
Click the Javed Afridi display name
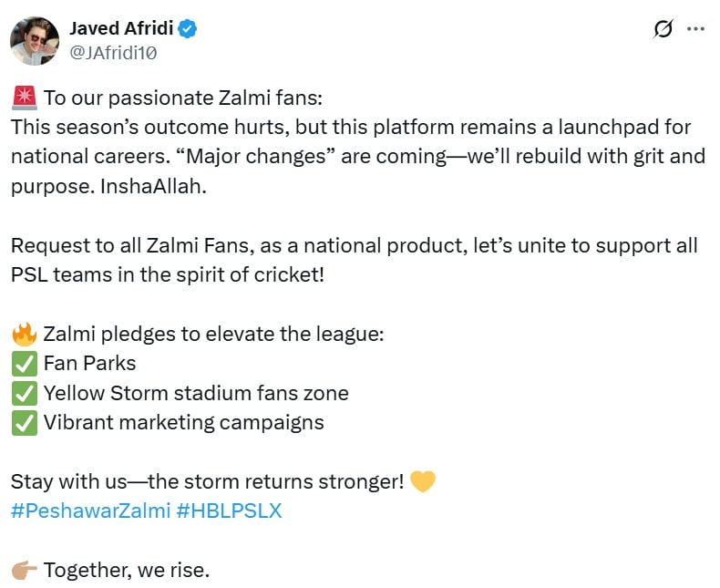tap(121, 28)
